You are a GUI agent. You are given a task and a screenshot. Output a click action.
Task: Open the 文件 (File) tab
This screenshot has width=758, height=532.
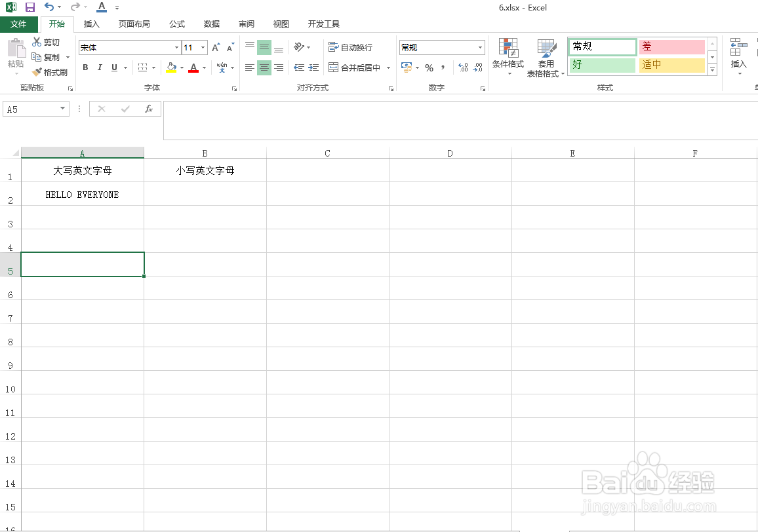[x=19, y=24]
